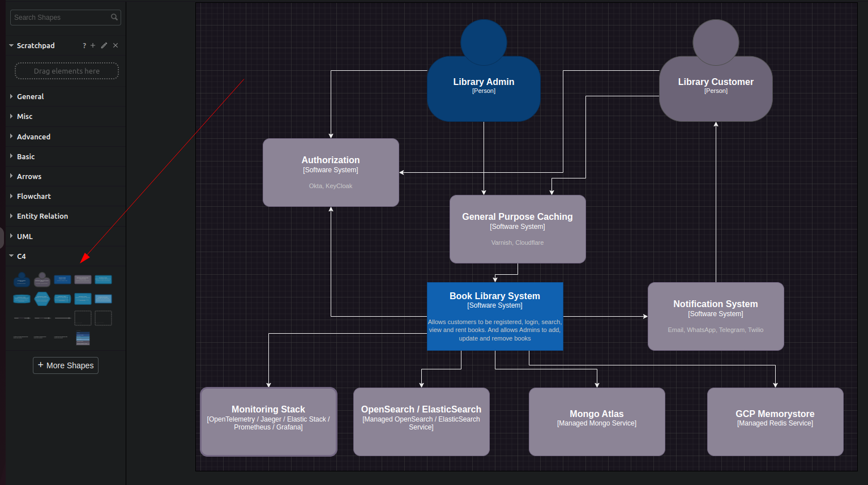Select the Book Library System box

coord(495,316)
